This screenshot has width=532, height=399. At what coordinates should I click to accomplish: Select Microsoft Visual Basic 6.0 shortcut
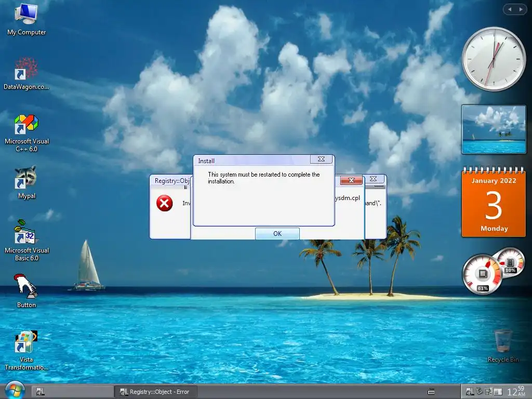tap(26, 241)
